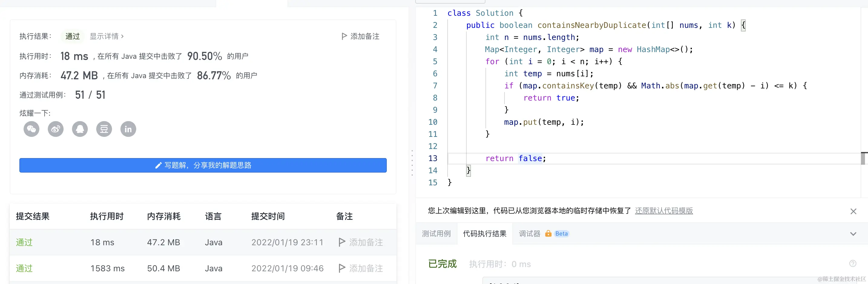Click 执行用时 column header
868x284 pixels.
[107, 216]
